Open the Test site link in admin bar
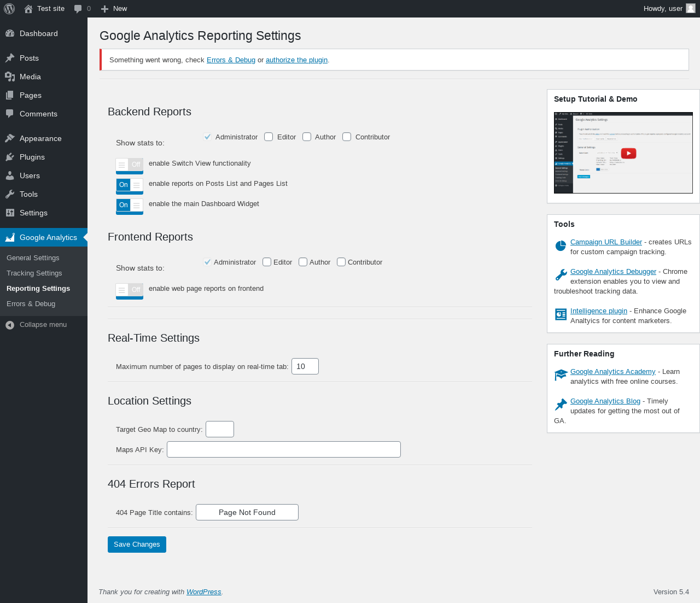Viewport: 700px width, 603px height. 44,9
